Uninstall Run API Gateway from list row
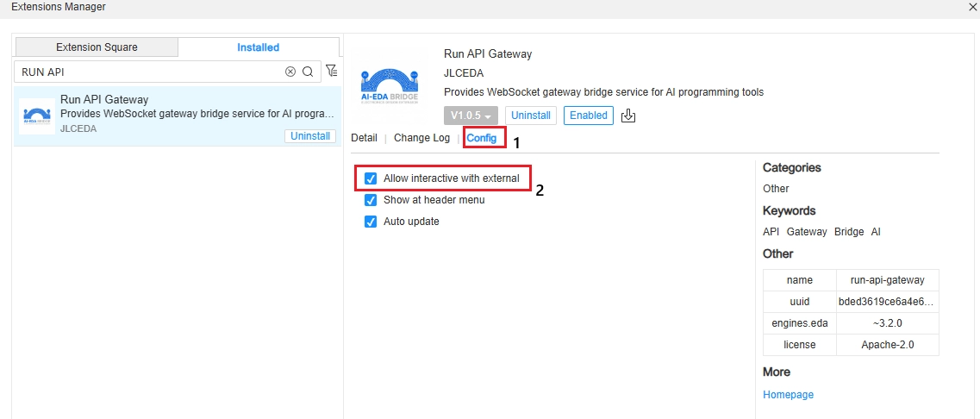The height and width of the screenshot is (419, 980). click(310, 135)
